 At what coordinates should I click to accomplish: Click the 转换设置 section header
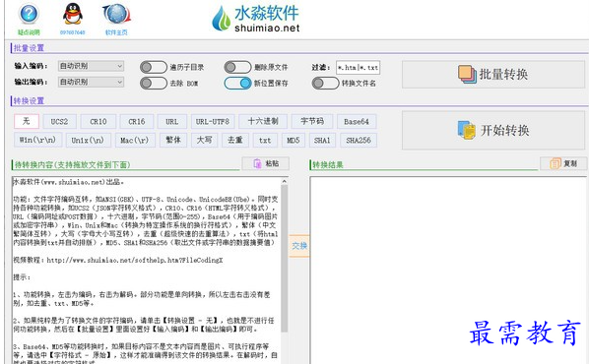tap(29, 100)
